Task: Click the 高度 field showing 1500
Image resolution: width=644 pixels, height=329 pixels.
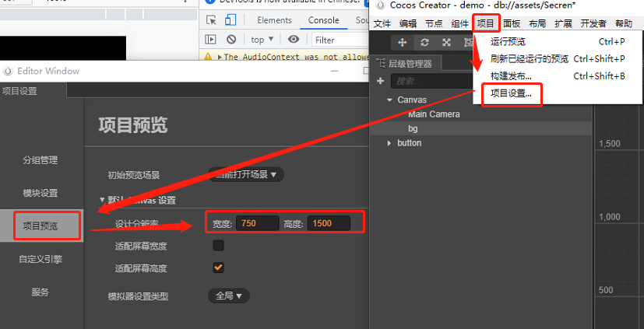Action: pos(329,223)
